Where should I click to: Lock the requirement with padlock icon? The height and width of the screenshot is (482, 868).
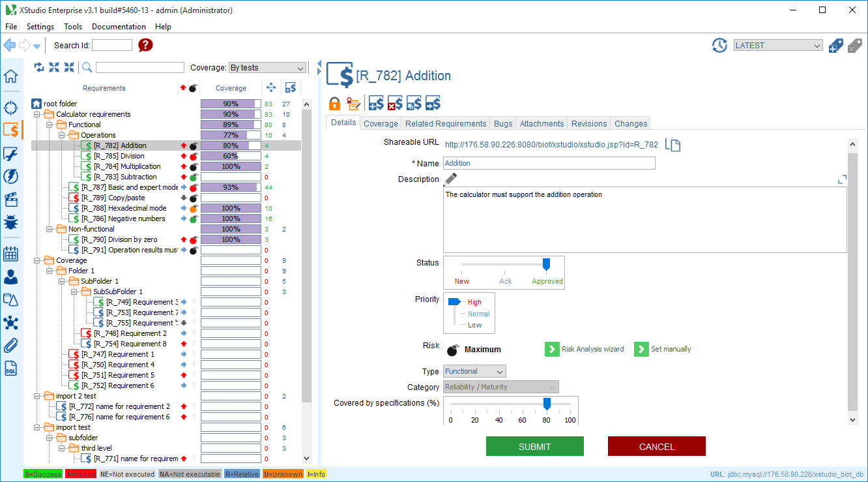(x=334, y=103)
